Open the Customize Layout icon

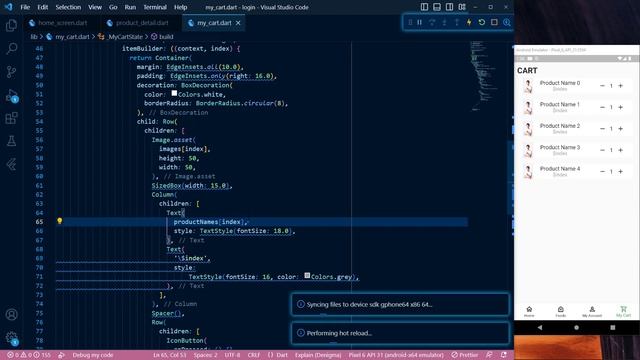[x=462, y=7]
